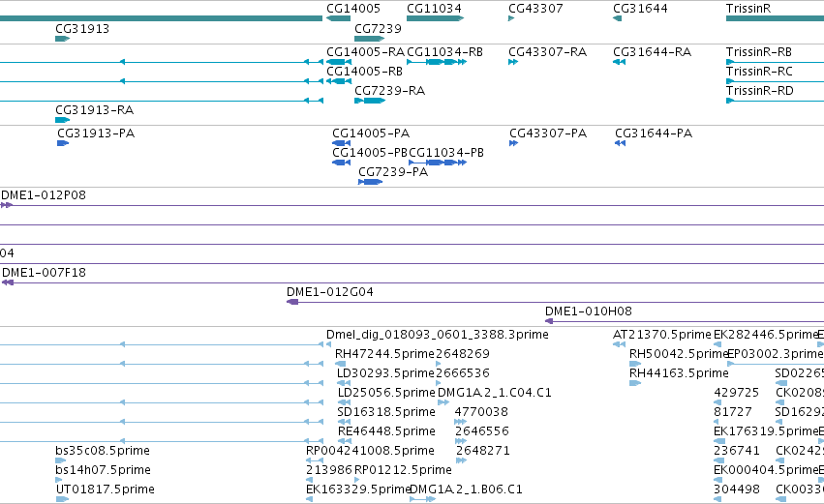Select EST SD16318.5prime

point(386,412)
